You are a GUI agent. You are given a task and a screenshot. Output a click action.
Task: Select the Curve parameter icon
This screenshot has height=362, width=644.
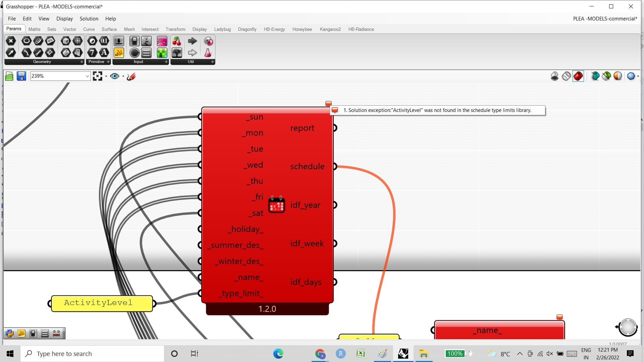38,41
